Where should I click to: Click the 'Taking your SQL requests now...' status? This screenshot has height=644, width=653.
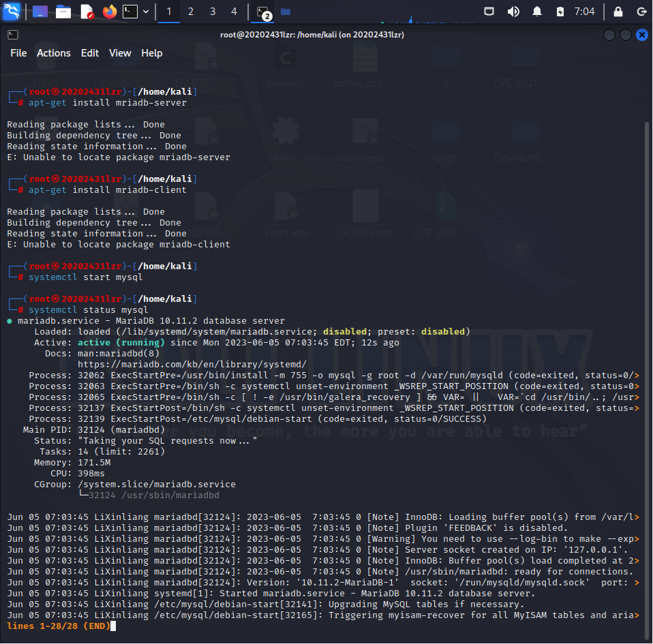point(168,441)
